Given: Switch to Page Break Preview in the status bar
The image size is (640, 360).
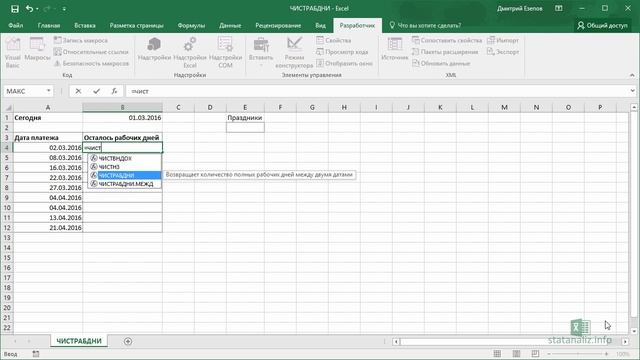Looking at the screenshot, I should tap(535, 354).
